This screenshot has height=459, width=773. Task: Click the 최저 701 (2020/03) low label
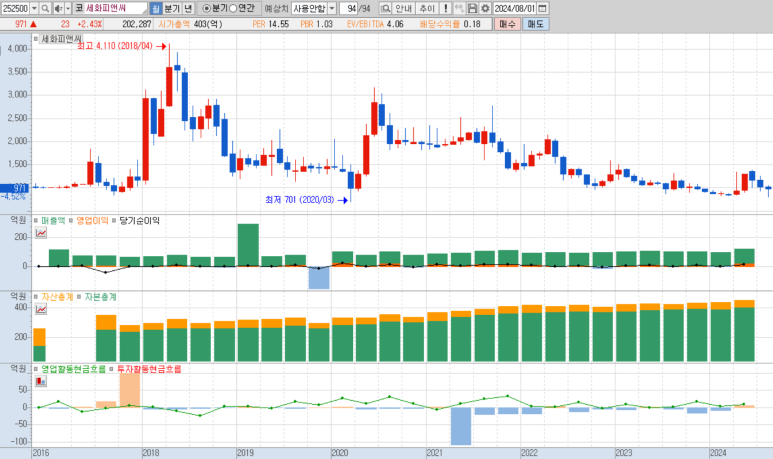tap(300, 200)
